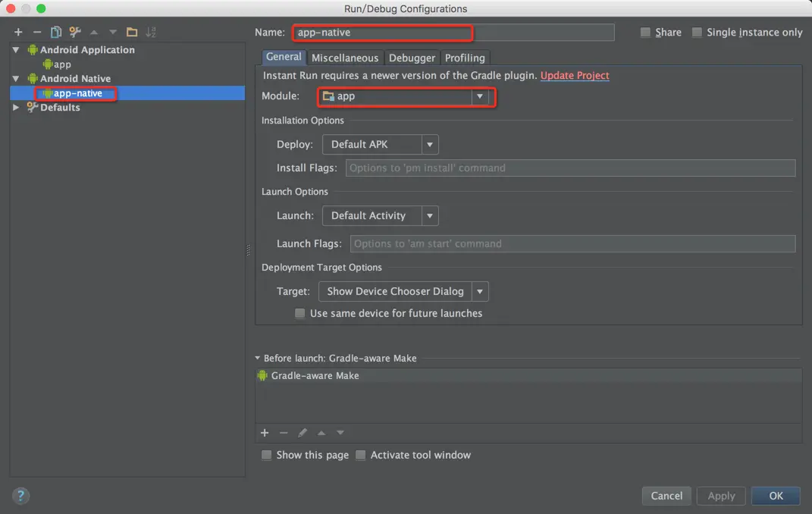Remove the selected configuration with the minus icon
This screenshot has height=514, width=812.
(36, 32)
